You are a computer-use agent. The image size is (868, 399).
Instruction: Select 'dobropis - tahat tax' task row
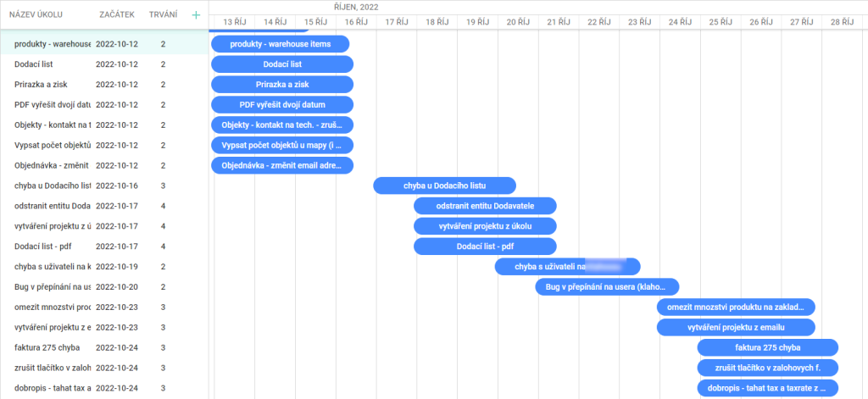53,388
